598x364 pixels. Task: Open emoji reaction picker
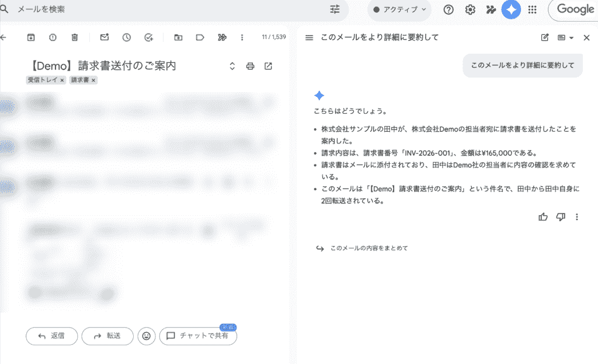147,336
